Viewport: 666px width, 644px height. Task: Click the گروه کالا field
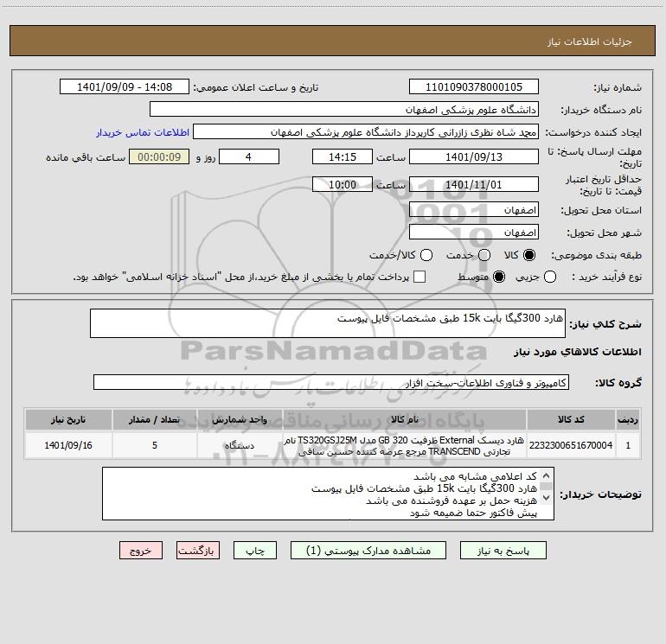click(331, 382)
